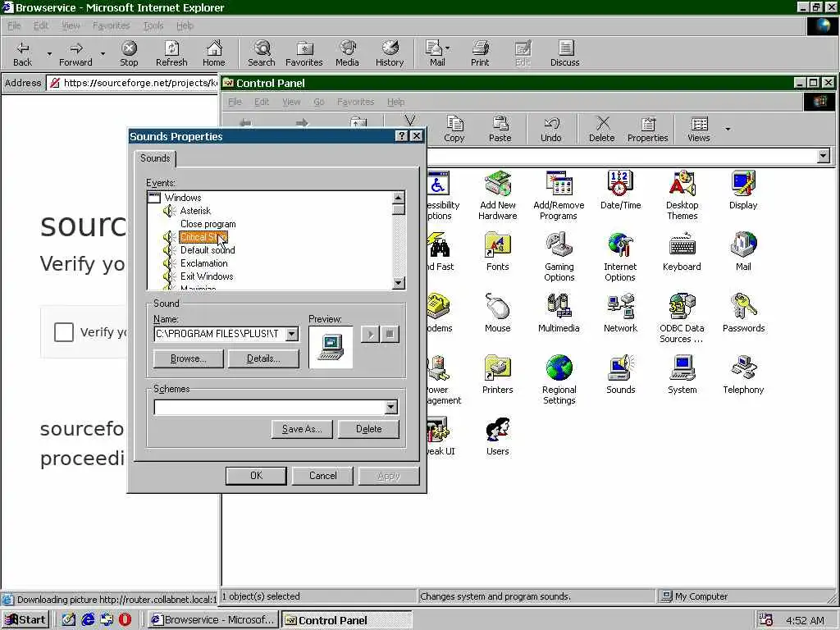
Task: Open the System icon
Action: 682,375
